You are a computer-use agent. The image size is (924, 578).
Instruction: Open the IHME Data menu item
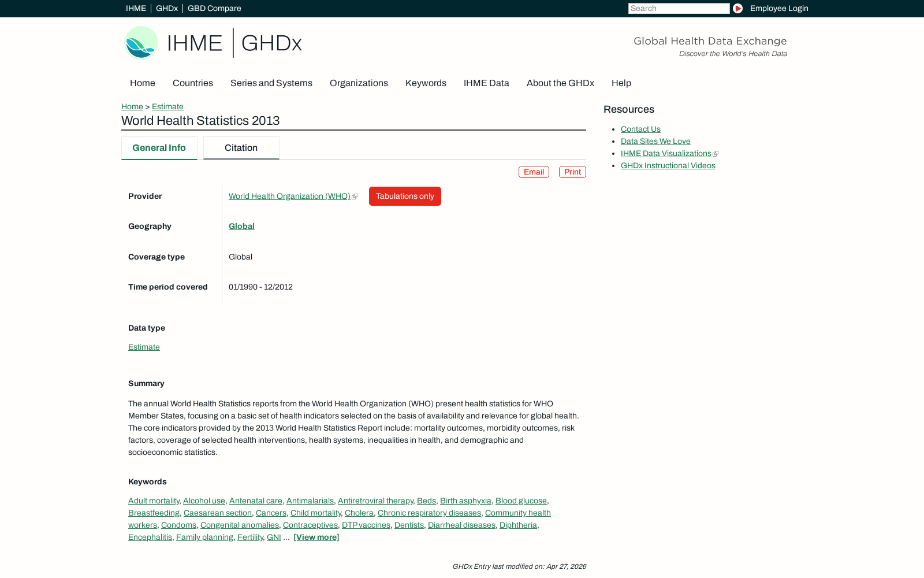[x=486, y=83]
